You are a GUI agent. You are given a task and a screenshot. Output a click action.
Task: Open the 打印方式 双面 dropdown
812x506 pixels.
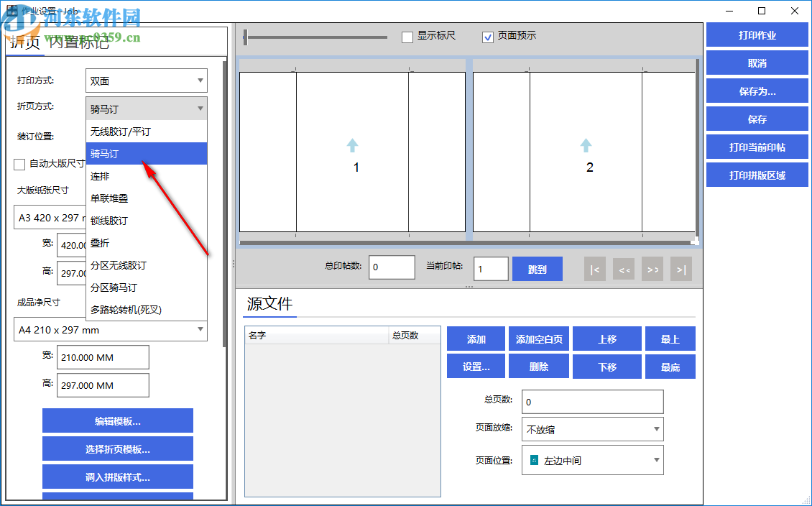click(147, 80)
